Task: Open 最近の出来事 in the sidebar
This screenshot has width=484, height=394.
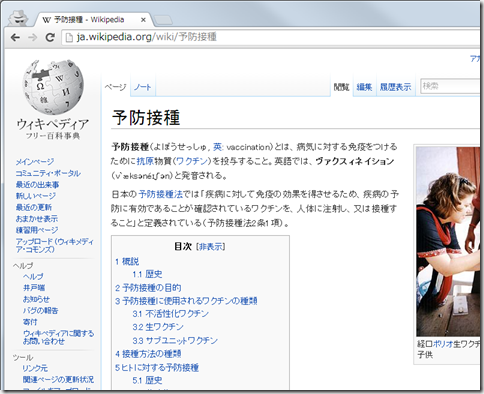Action: pyautogui.click(x=37, y=185)
